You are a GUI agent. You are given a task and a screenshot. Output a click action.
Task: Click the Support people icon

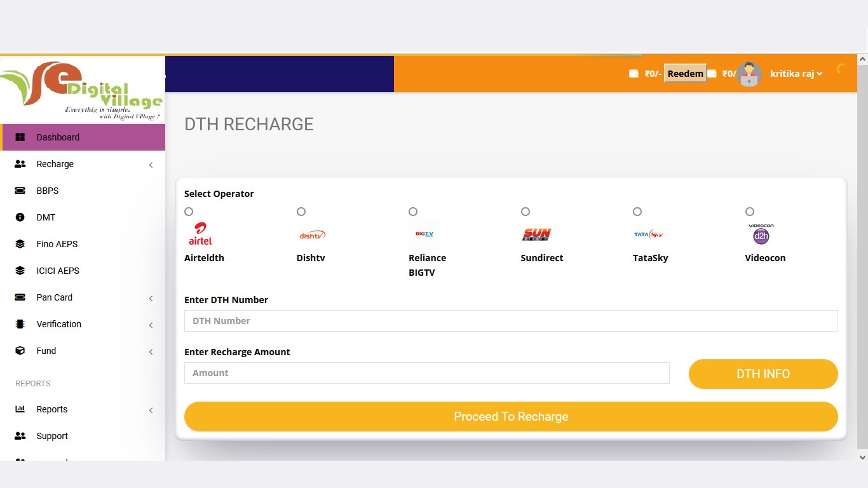click(x=20, y=436)
